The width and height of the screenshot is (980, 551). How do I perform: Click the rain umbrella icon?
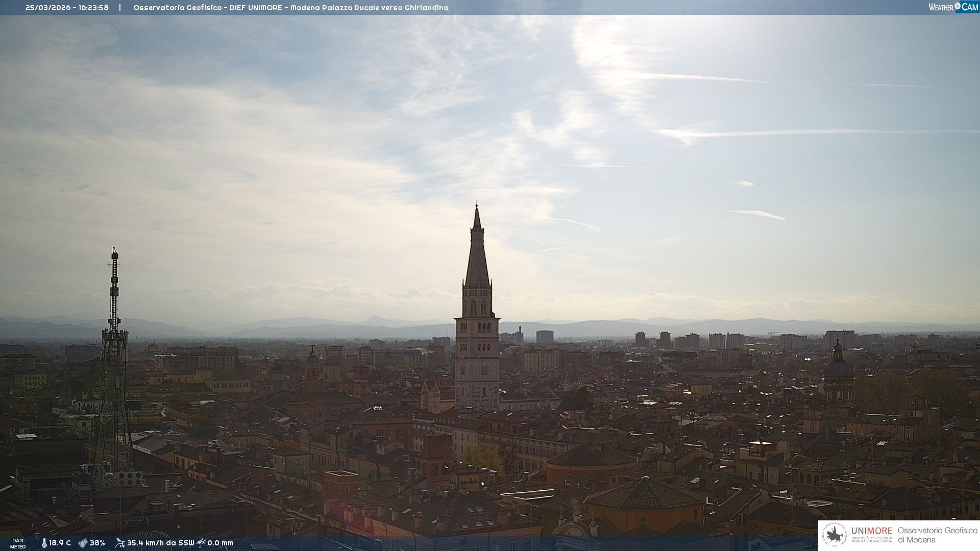(x=201, y=543)
